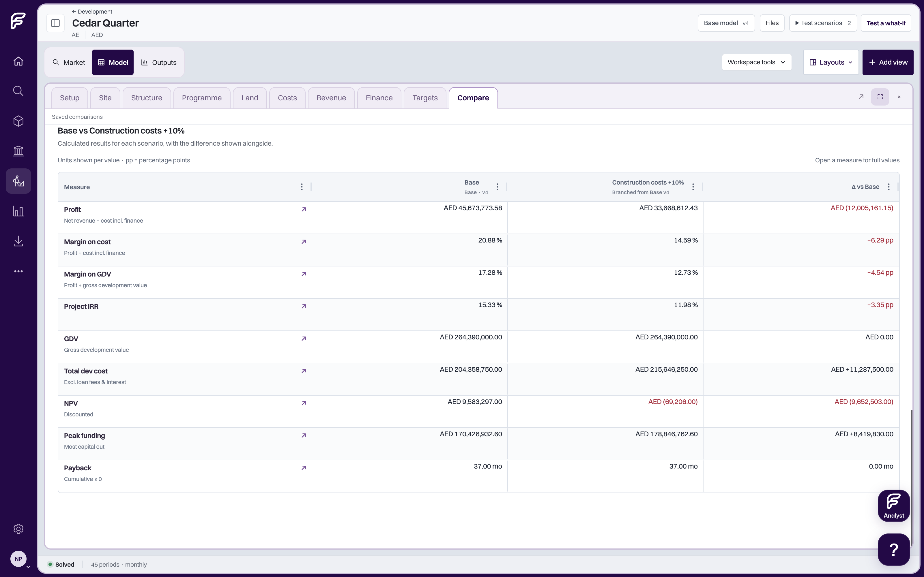924x577 pixels.
Task: Open Margin on cost measure arrow
Action: click(304, 242)
